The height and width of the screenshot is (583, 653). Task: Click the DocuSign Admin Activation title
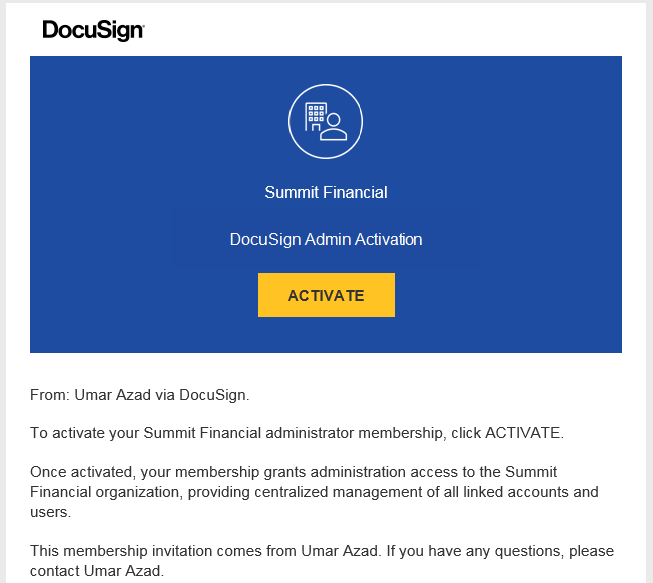[x=326, y=240]
